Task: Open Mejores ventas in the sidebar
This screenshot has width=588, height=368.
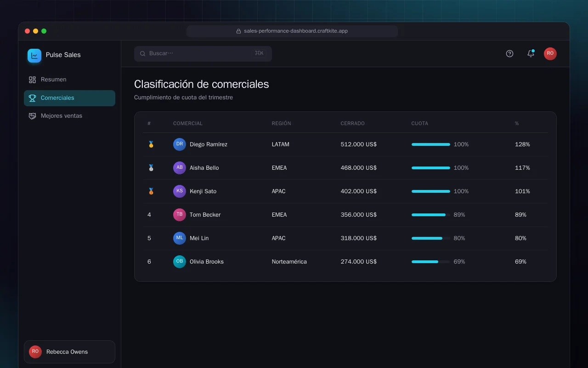Action: [x=69, y=116]
